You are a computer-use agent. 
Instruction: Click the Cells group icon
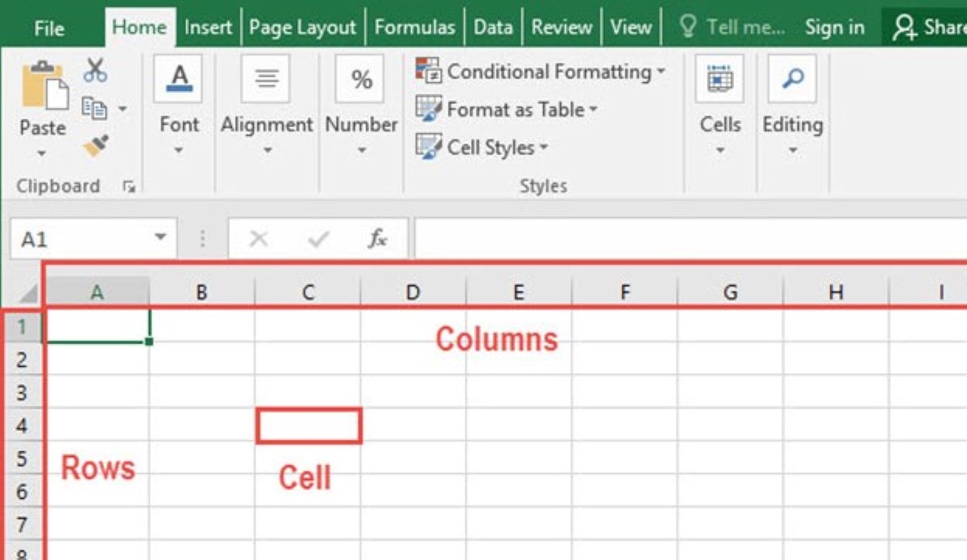[720, 78]
